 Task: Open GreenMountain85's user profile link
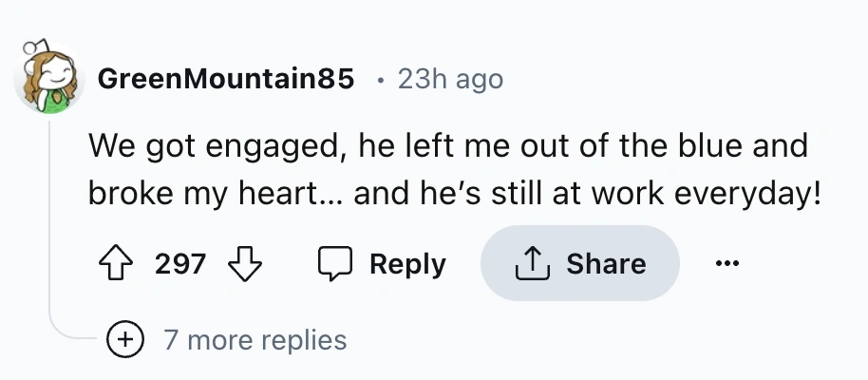point(226,80)
